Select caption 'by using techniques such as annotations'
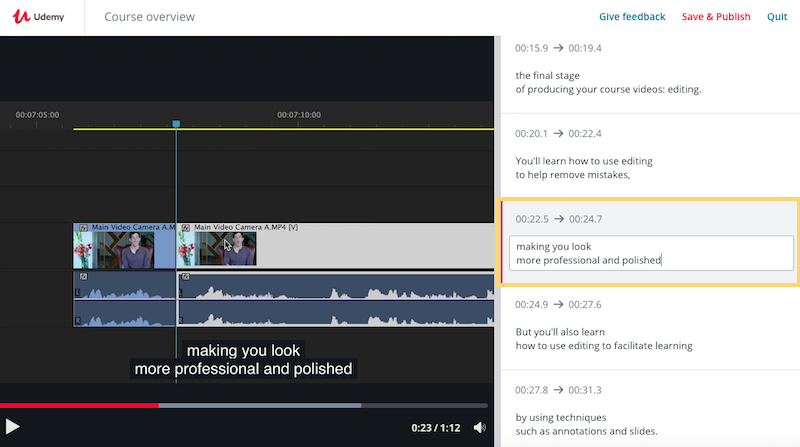Viewport: 800px width, 447px height. 586,424
